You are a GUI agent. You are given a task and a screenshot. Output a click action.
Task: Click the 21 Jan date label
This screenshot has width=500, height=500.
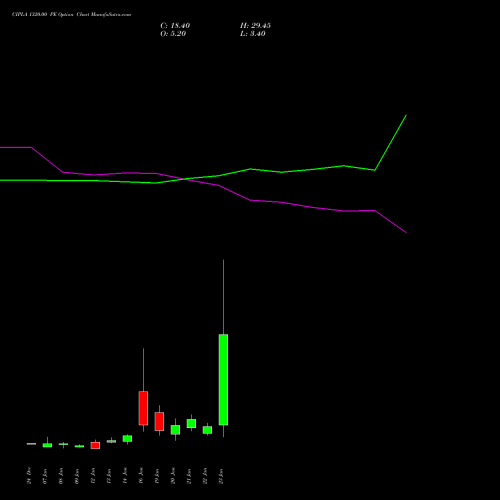189,476
